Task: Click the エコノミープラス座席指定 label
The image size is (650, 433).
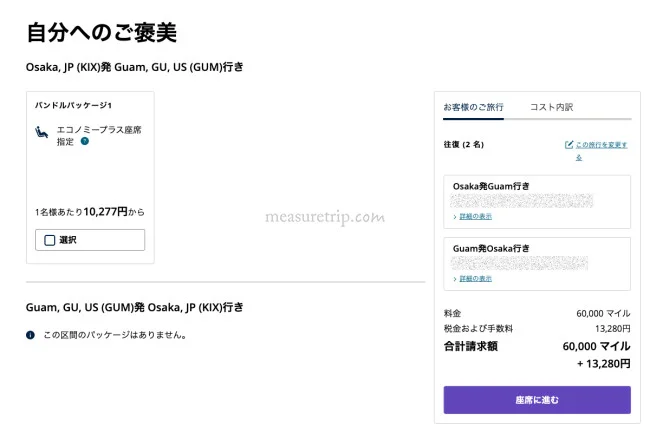Action: [x=99, y=135]
